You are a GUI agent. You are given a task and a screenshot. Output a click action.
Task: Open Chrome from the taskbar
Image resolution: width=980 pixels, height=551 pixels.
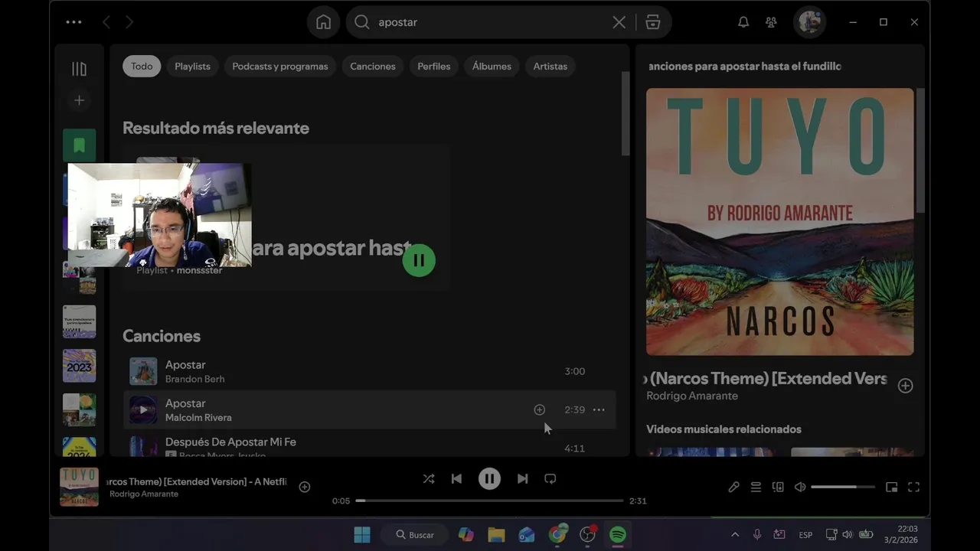[x=557, y=535]
